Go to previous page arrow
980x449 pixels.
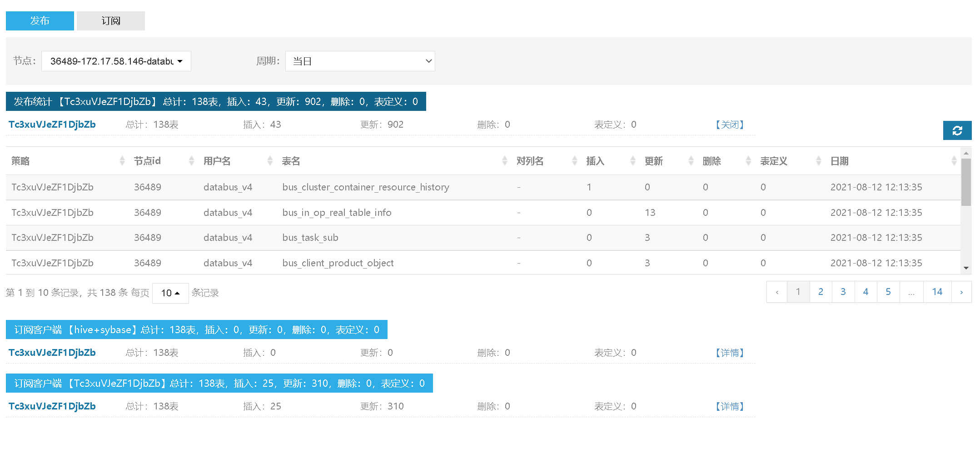(x=777, y=292)
